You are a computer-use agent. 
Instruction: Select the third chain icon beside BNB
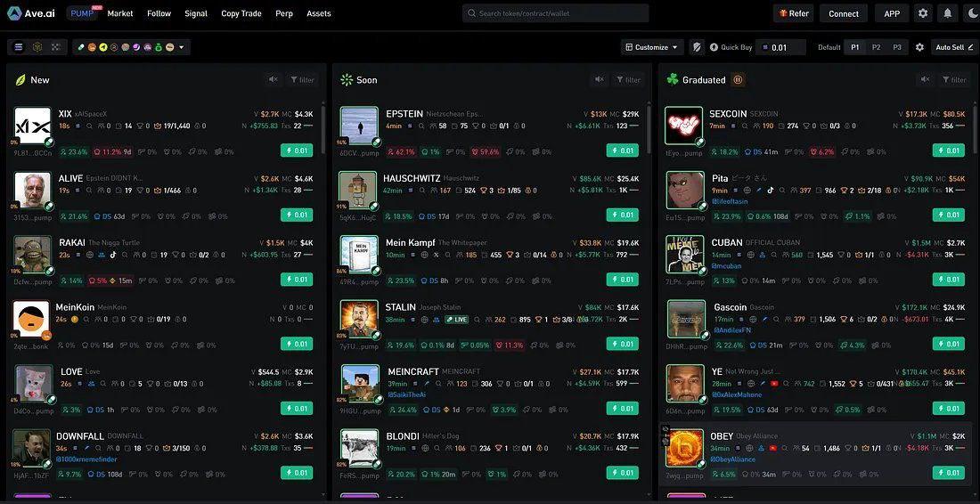pyautogui.click(x=56, y=47)
